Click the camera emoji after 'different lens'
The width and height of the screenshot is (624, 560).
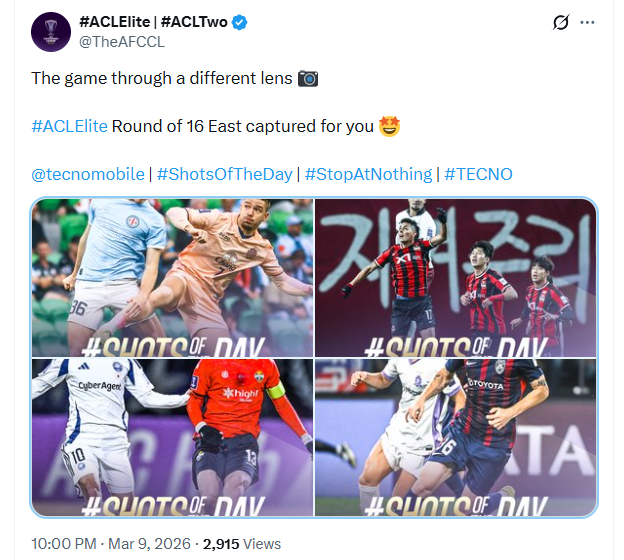308,78
